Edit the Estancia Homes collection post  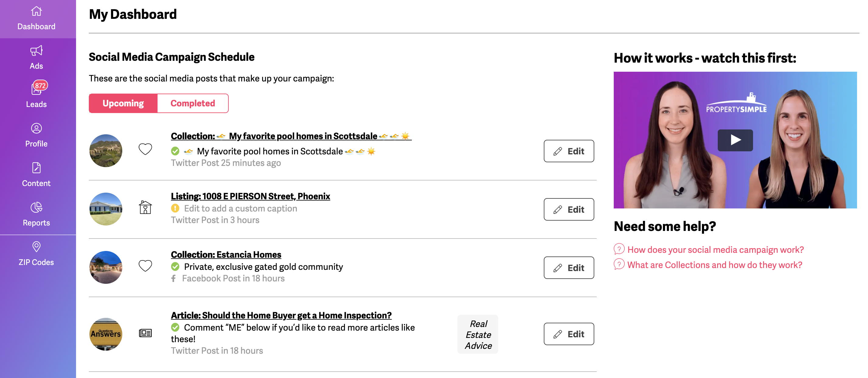pos(568,268)
